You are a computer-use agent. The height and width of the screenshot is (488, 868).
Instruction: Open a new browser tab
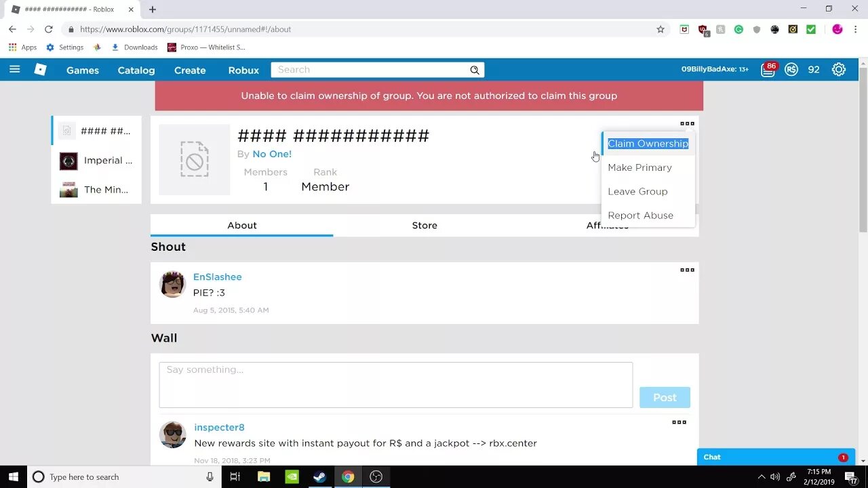(x=153, y=9)
